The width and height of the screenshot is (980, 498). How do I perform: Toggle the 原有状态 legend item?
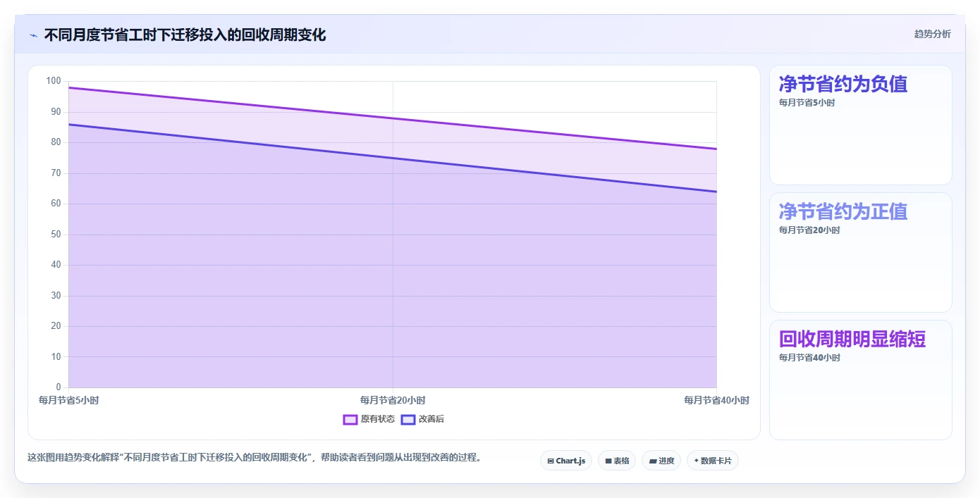369,419
